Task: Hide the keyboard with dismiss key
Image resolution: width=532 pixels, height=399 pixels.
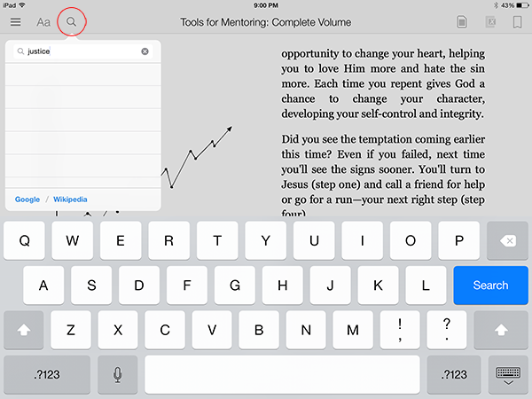Action: pos(508,374)
